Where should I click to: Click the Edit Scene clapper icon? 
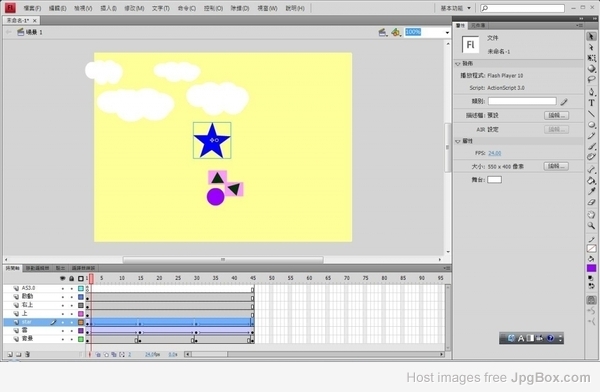383,33
